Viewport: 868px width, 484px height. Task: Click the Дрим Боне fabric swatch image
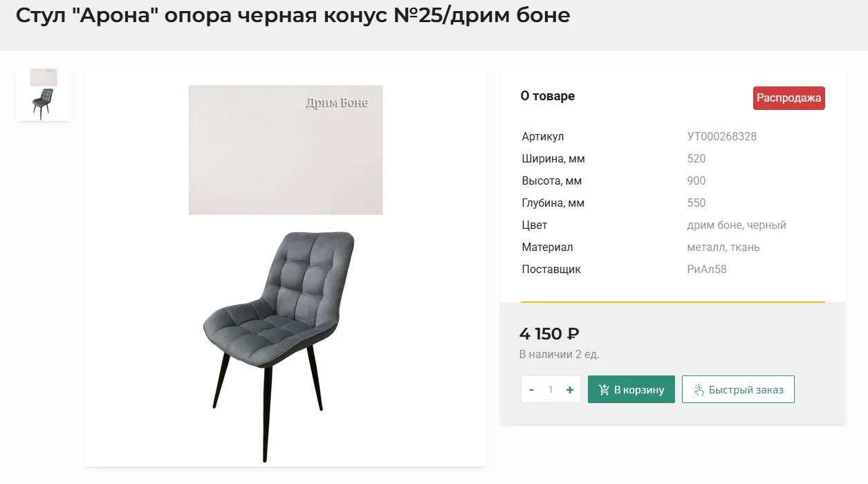286,149
